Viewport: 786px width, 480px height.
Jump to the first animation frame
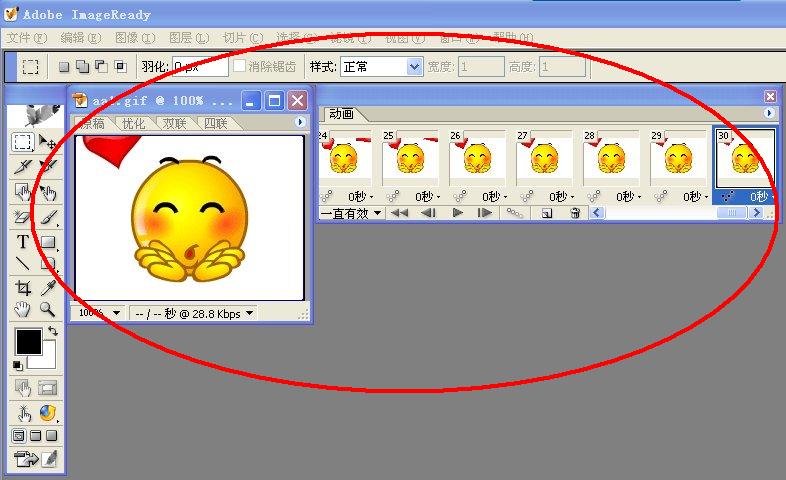coord(400,213)
